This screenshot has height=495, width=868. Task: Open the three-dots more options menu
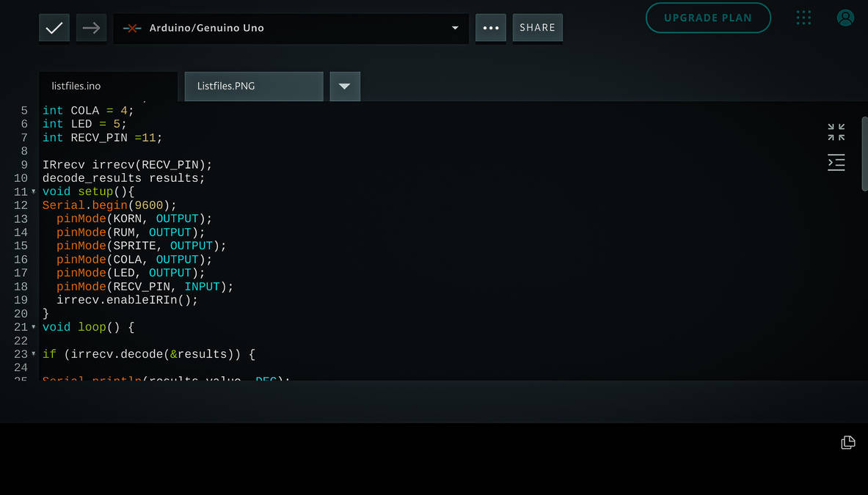click(x=490, y=28)
